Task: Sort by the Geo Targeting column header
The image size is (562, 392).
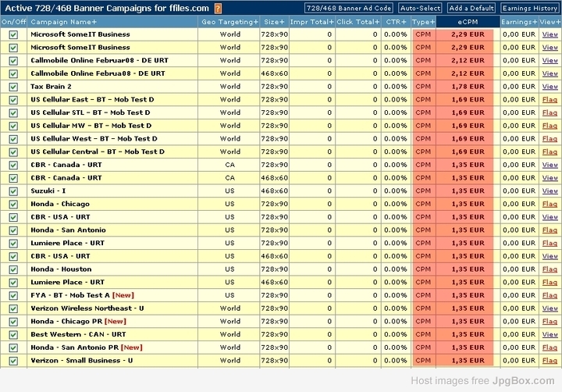Action: point(229,22)
